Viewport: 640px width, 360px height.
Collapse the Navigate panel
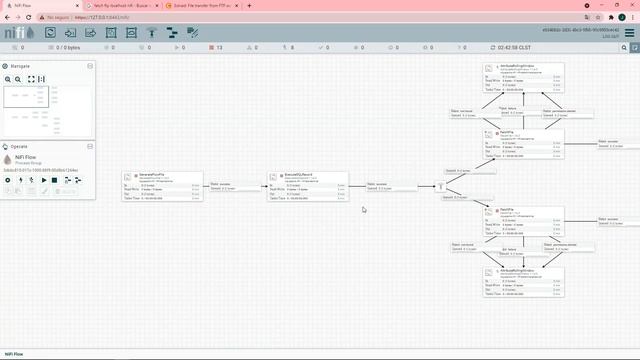90,66
